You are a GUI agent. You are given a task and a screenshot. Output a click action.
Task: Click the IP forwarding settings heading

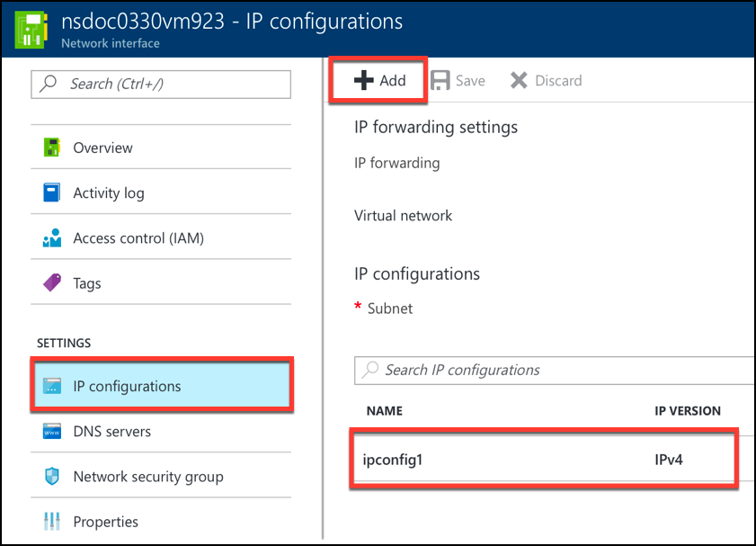(436, 128)
